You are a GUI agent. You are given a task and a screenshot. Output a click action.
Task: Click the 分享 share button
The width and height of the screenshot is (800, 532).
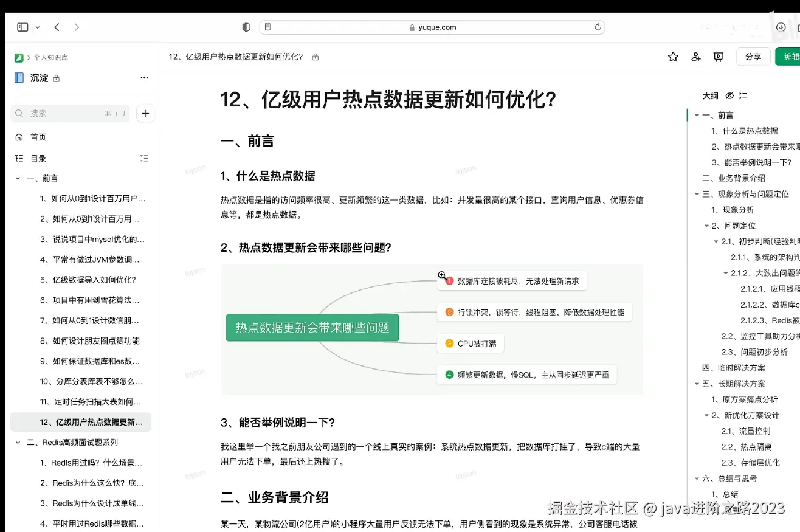coord(753,57)
